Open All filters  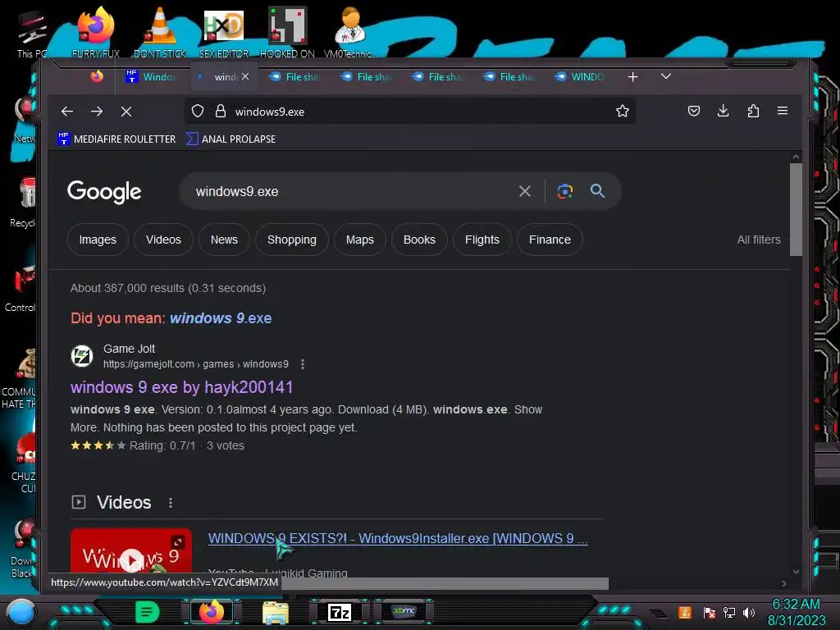click(x=759, y=240)
